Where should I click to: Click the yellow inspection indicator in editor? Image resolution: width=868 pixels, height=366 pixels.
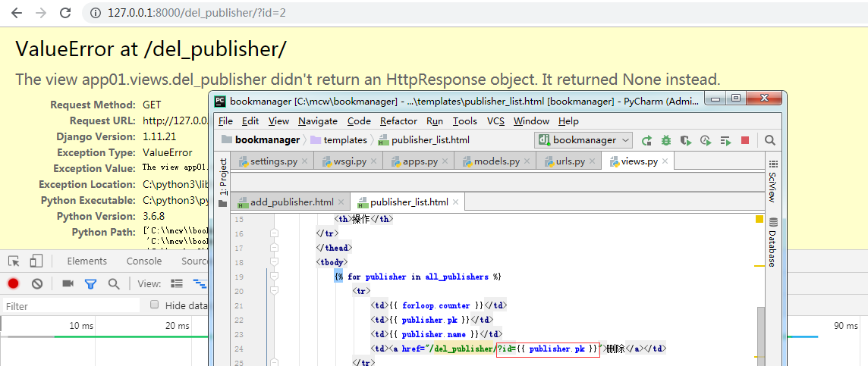[x=759, y=220]
